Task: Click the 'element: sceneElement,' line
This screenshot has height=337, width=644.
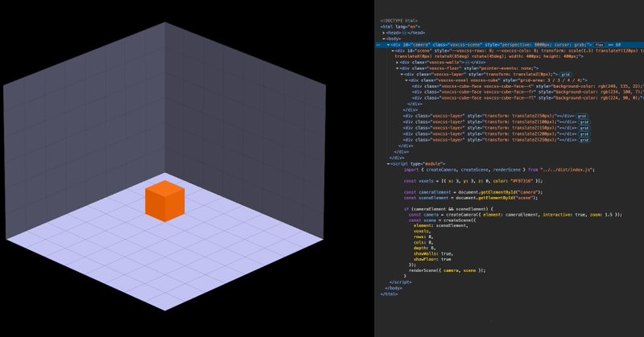Action: 440,225
